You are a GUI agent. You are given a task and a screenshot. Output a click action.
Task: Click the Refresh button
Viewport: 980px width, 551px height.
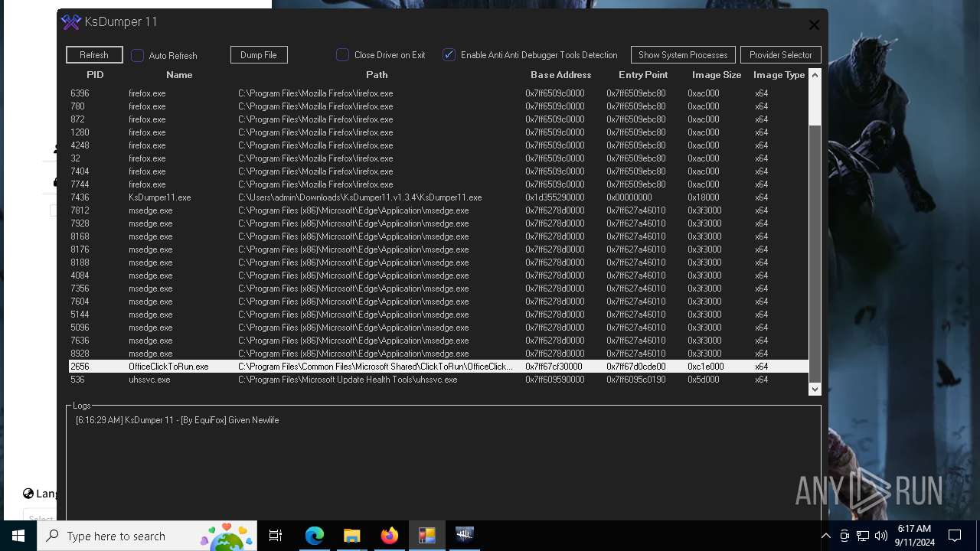point(94,55)
